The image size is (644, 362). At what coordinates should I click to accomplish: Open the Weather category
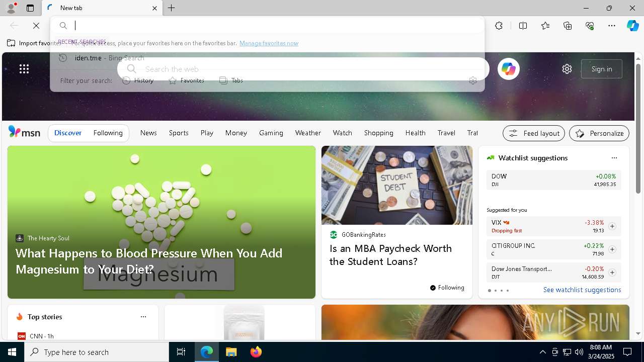click(308, 133)
